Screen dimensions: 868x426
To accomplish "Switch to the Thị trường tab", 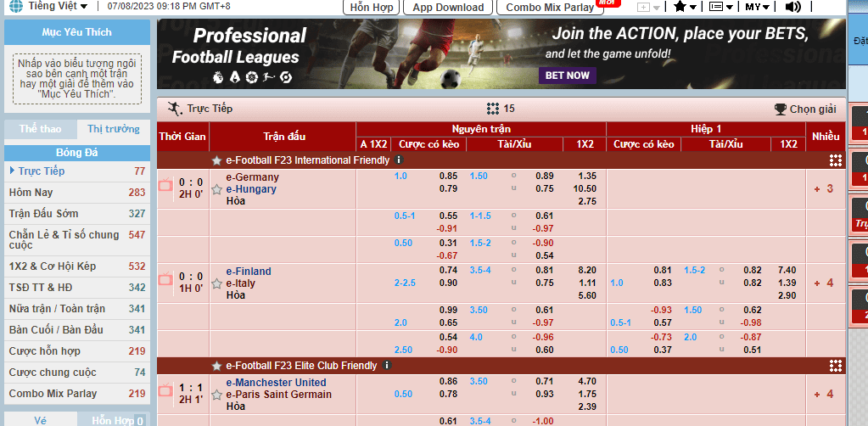I will point(114,129).
